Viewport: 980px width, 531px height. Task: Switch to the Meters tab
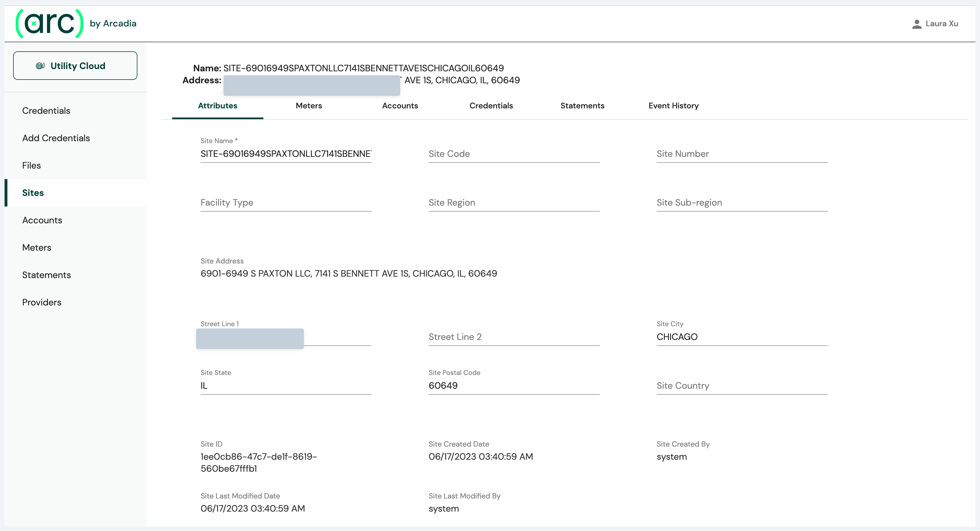(x=308, y=106)
